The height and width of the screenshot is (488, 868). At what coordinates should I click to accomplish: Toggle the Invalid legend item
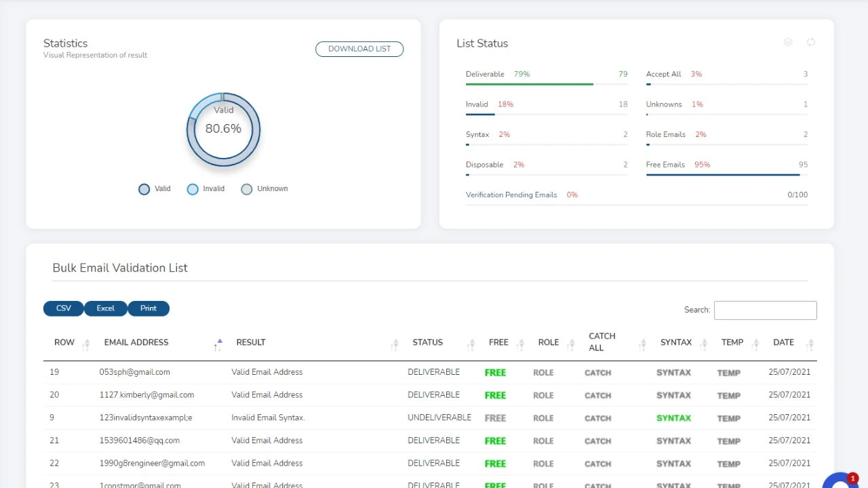(205, 189)
